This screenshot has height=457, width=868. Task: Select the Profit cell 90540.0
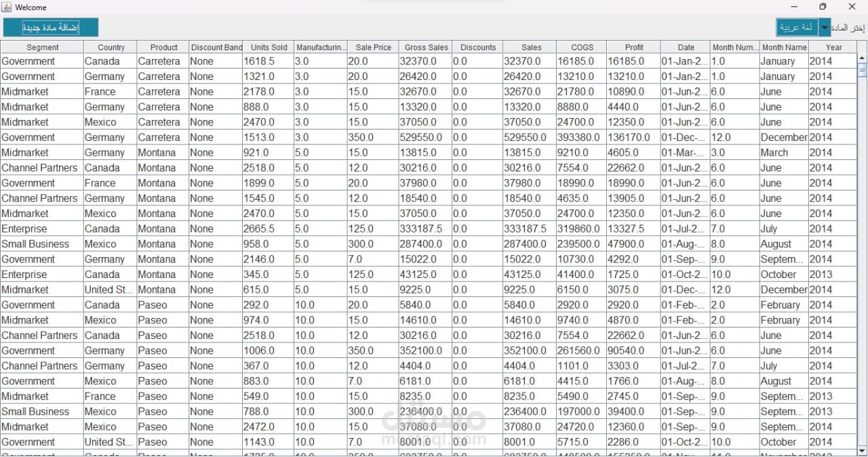[x=633, y=351]
